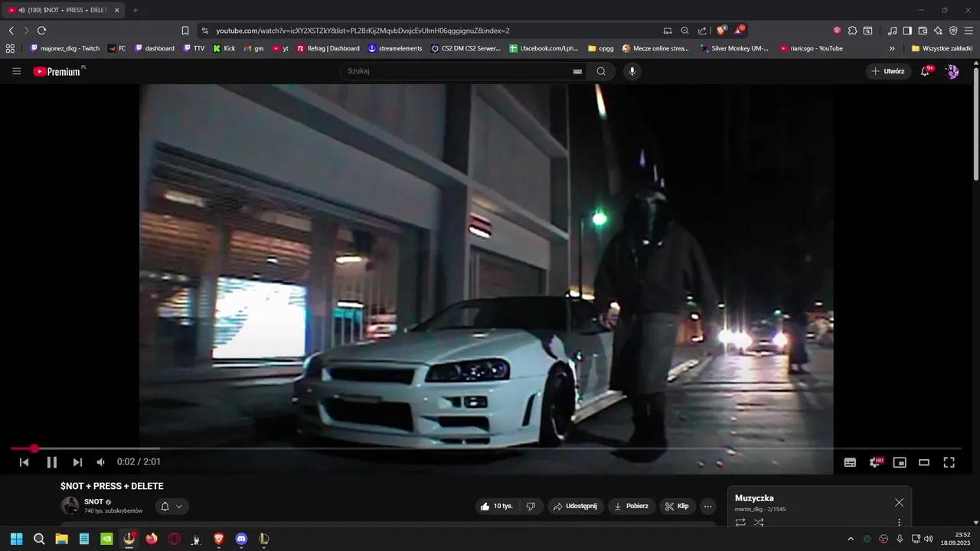Toggle the browser sidebar panel
The image size is (980, 551).
tap(907, 31)
